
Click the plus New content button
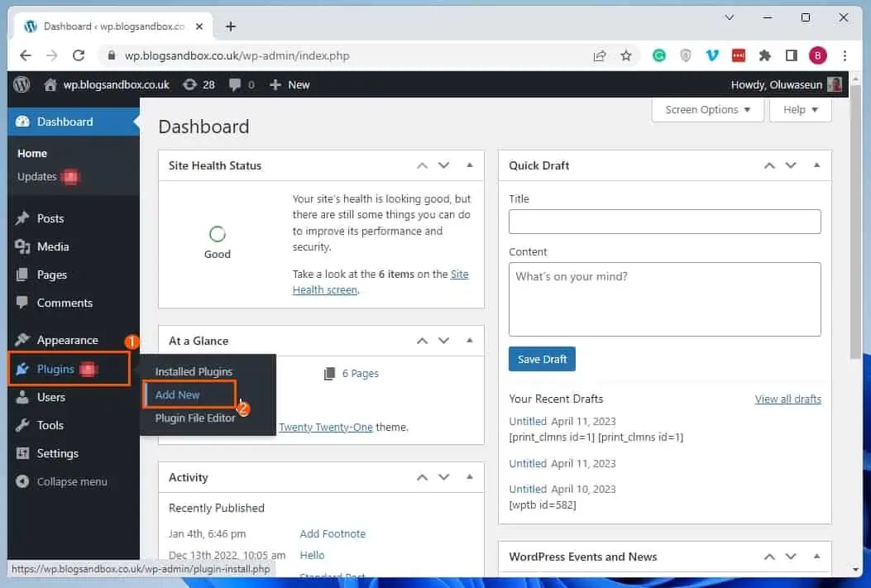tap(290, 84)
